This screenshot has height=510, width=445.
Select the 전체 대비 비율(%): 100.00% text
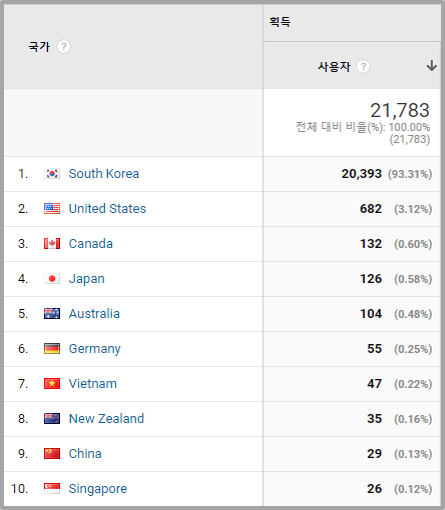pyautogui.click(x=363, y=127)
